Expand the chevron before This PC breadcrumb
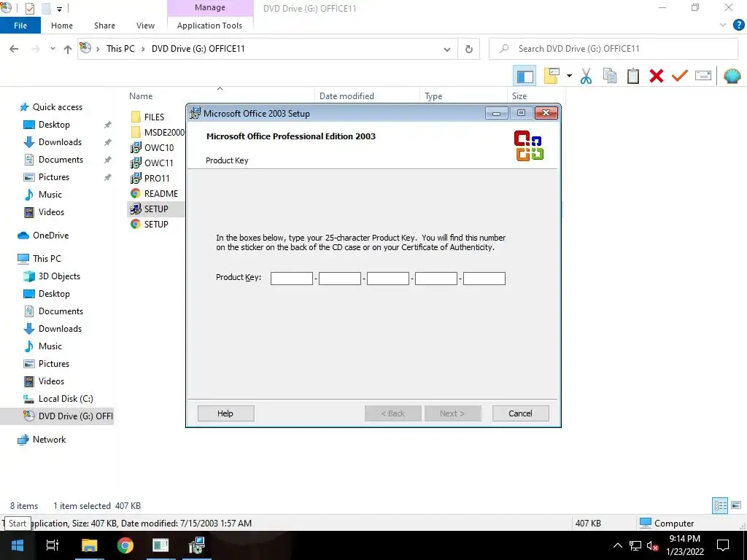The image size is (747, 560). click(98, 49)
